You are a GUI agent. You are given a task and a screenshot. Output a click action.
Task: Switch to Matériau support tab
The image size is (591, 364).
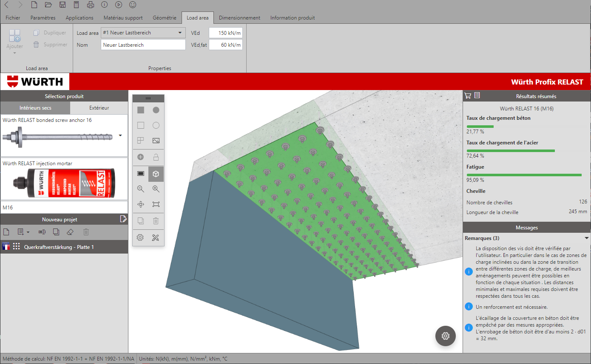tap(123, 18)
